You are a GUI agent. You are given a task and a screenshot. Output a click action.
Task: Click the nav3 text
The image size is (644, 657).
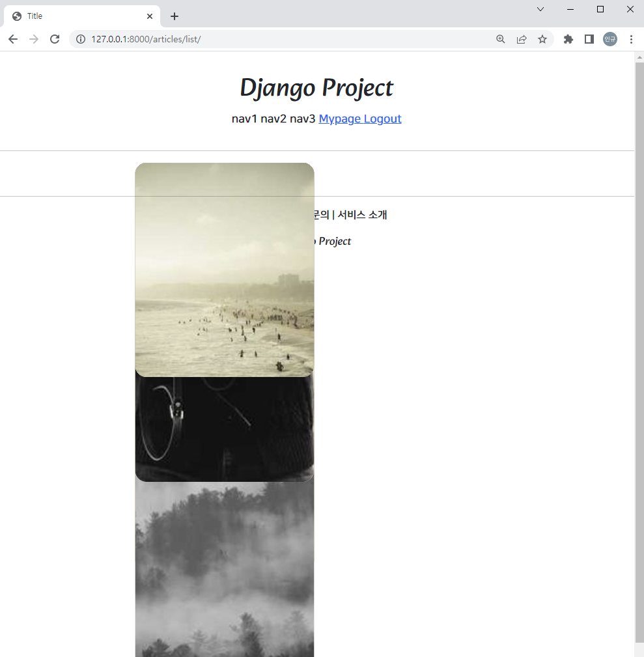pos(303,119)
